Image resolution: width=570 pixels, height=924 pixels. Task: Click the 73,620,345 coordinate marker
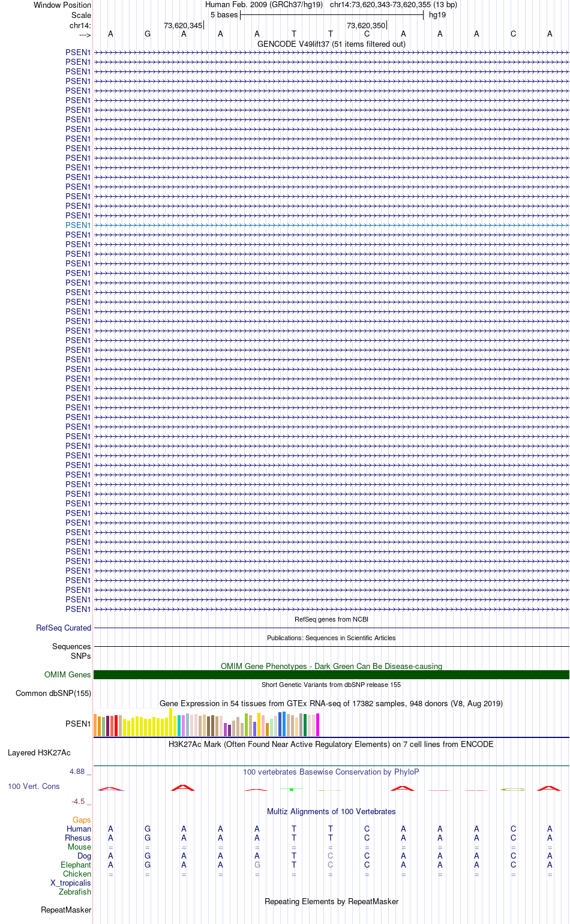[183, 25]
